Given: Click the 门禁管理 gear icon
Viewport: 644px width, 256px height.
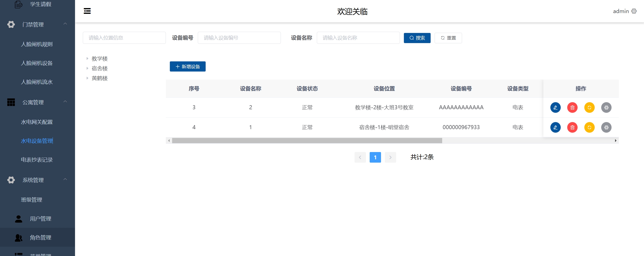Looking at the screenshot, I should click(11, 24).
